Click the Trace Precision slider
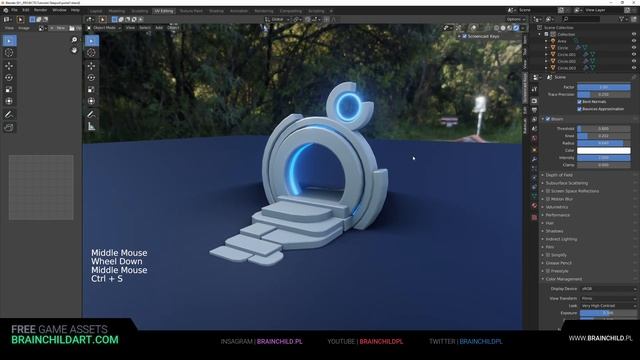The height and width of the screenshot is (360, 640). click(604, 94)
